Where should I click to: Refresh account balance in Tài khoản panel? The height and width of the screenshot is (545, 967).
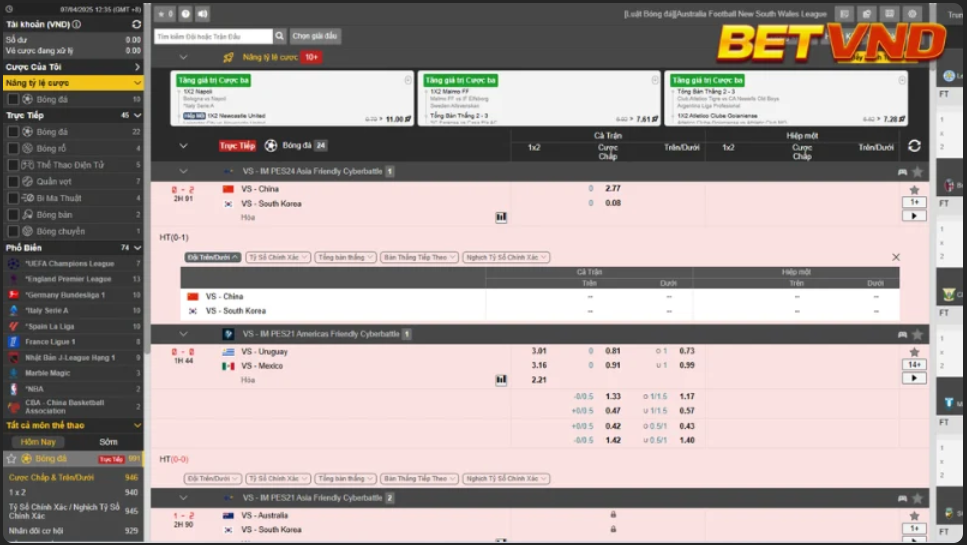coord(136,24)
